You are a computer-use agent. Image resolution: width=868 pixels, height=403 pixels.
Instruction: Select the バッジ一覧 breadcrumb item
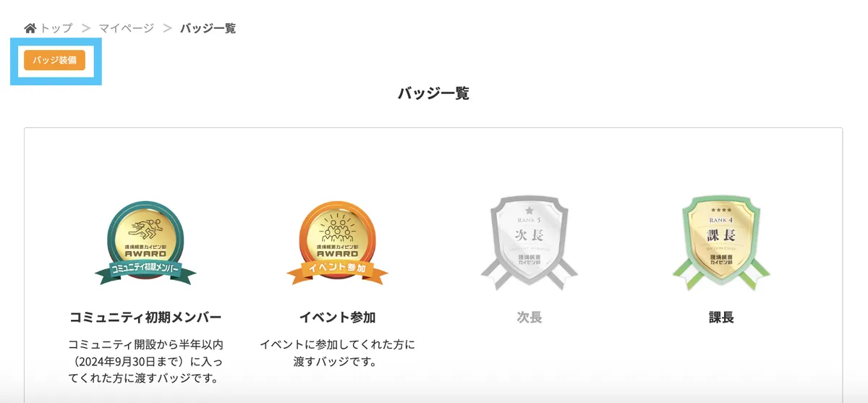click(208, 28)
